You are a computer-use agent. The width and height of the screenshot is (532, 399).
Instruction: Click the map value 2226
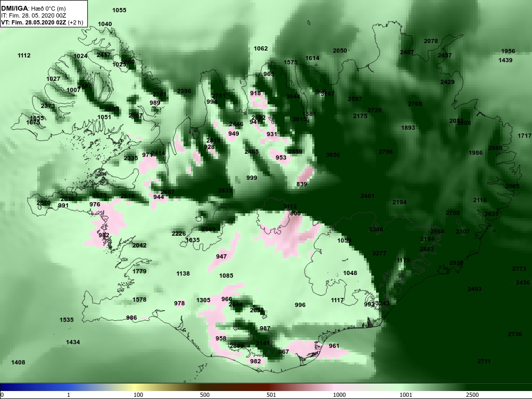[179, 234]
